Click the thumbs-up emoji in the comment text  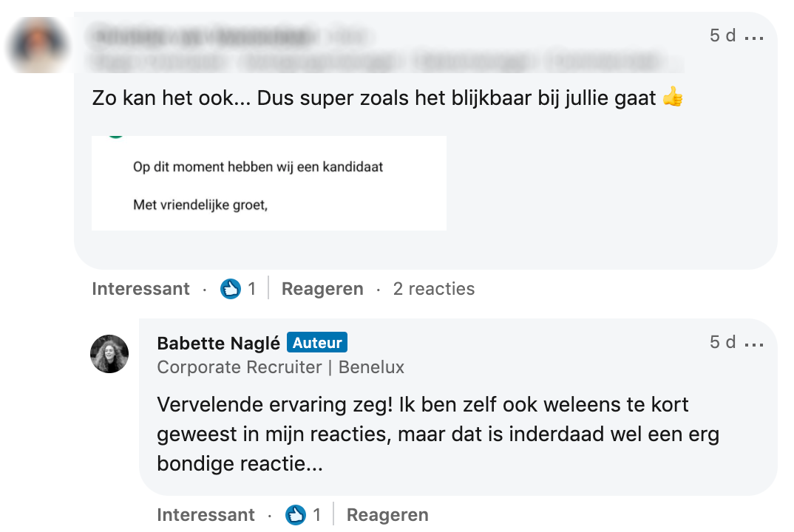coord(673,98)
